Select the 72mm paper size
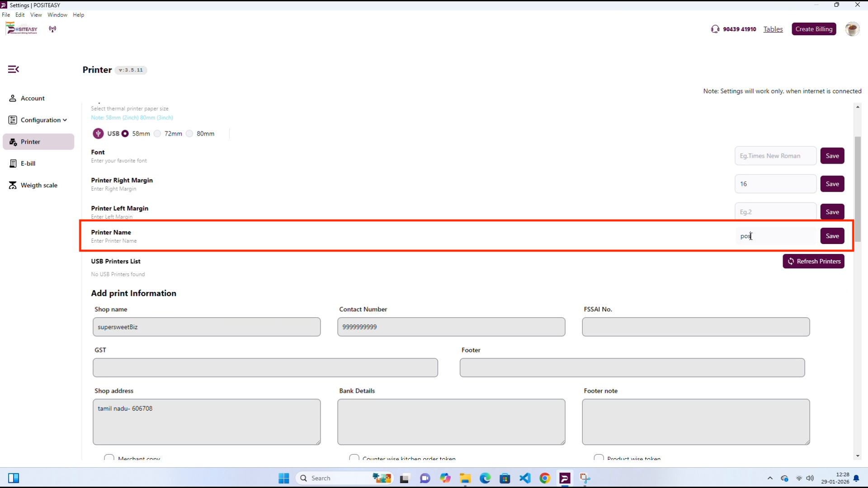Screen dimensions: 868x488 pyautogui.click(x=157, y=134)
